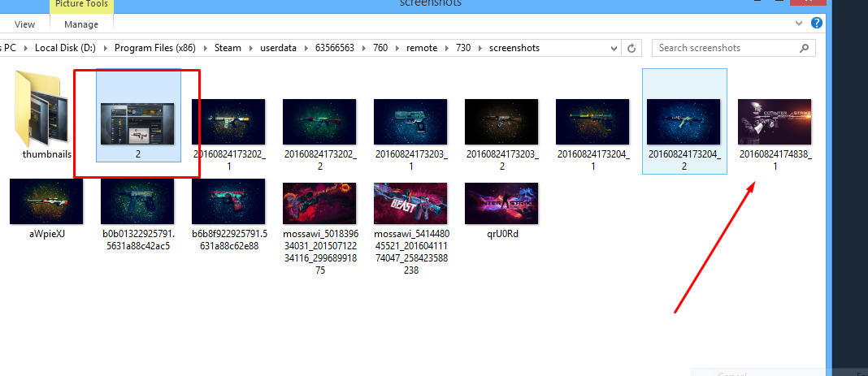Select thumbnail 20160824173203_2

501,122
